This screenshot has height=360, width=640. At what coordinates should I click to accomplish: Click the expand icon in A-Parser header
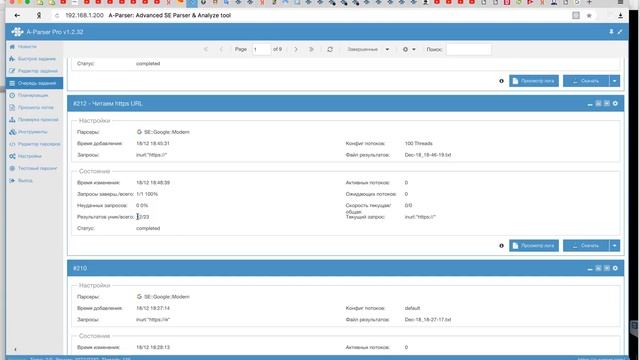coord(620,31)
